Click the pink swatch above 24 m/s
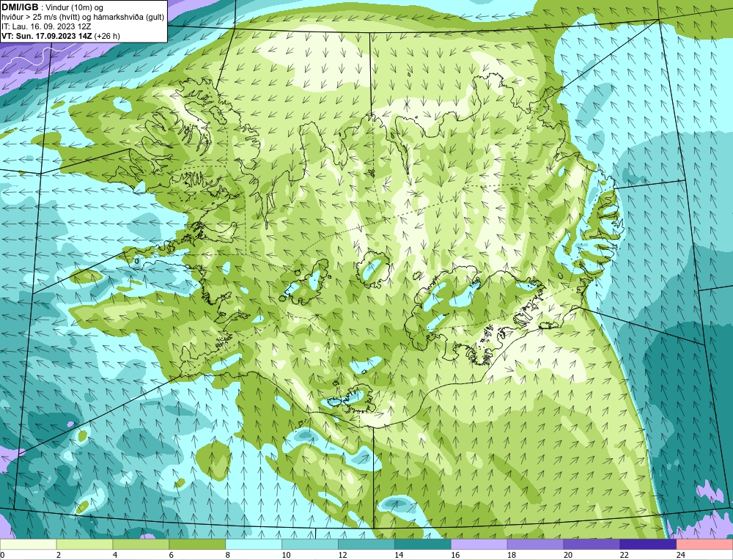Image resolution: width=733 pixels, height=560 pixels. 704,545
